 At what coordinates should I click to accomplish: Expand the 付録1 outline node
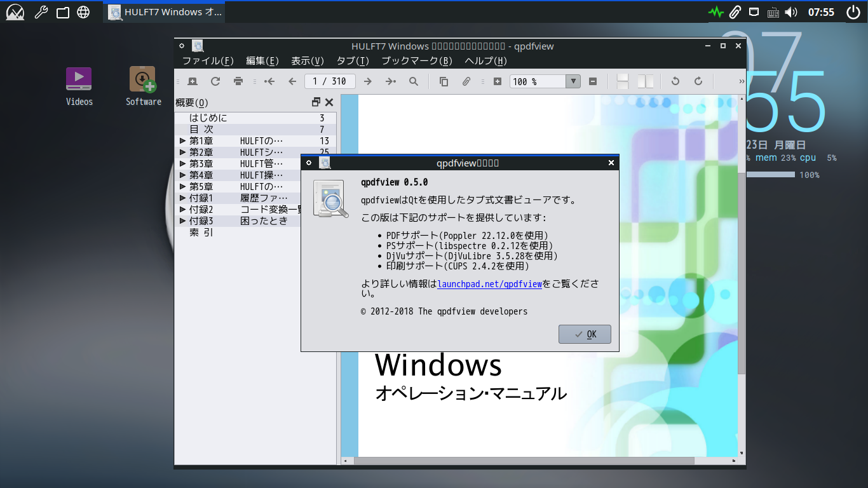pos(182,198)
